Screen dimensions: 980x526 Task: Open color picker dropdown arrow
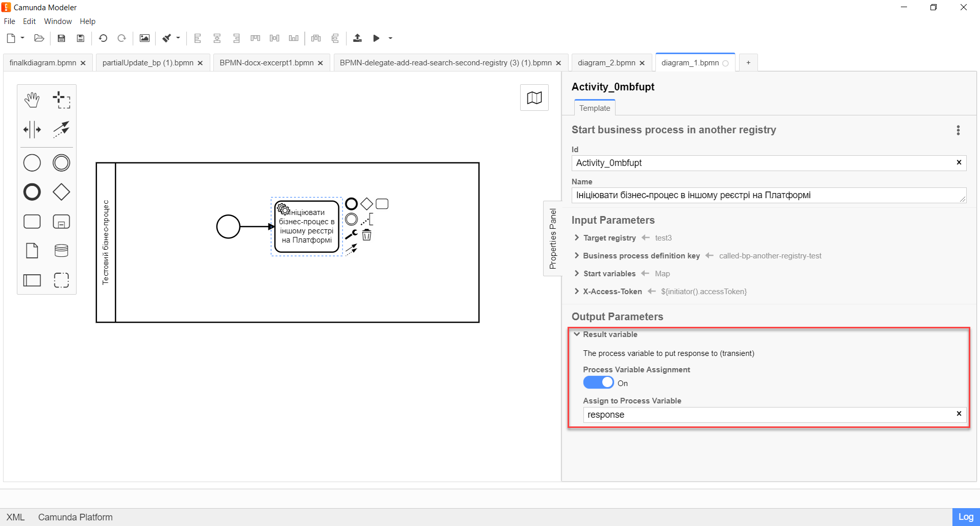178,38
